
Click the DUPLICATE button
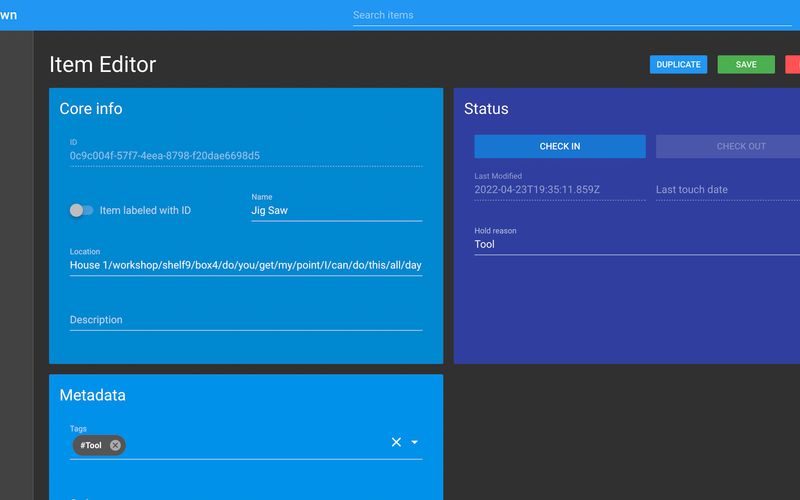click(x=678, y=65)
